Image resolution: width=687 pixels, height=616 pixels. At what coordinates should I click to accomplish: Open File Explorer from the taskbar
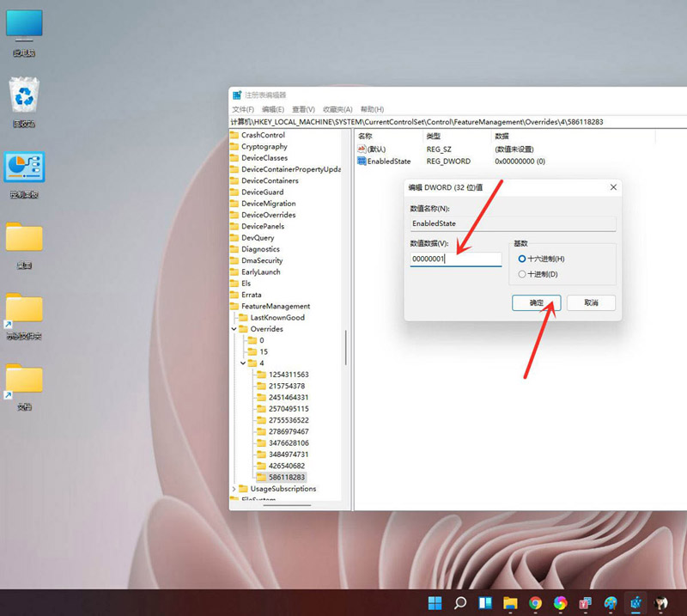point(510,603)
